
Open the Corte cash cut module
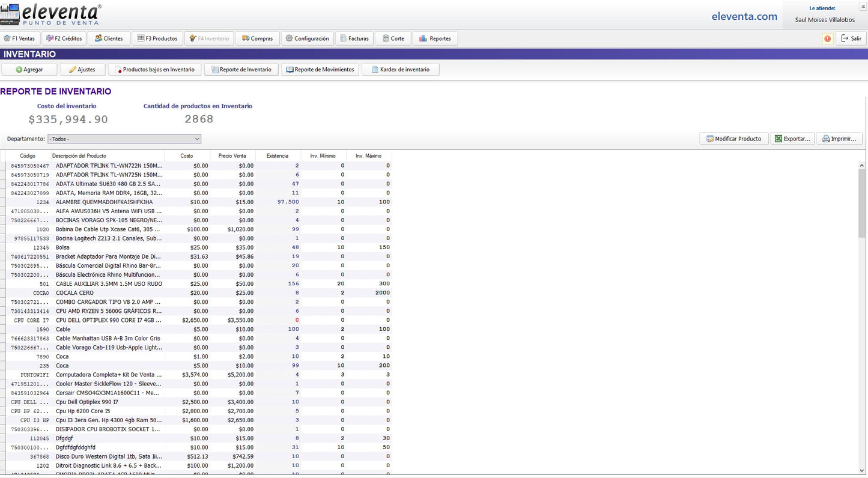tap(393, 38)
